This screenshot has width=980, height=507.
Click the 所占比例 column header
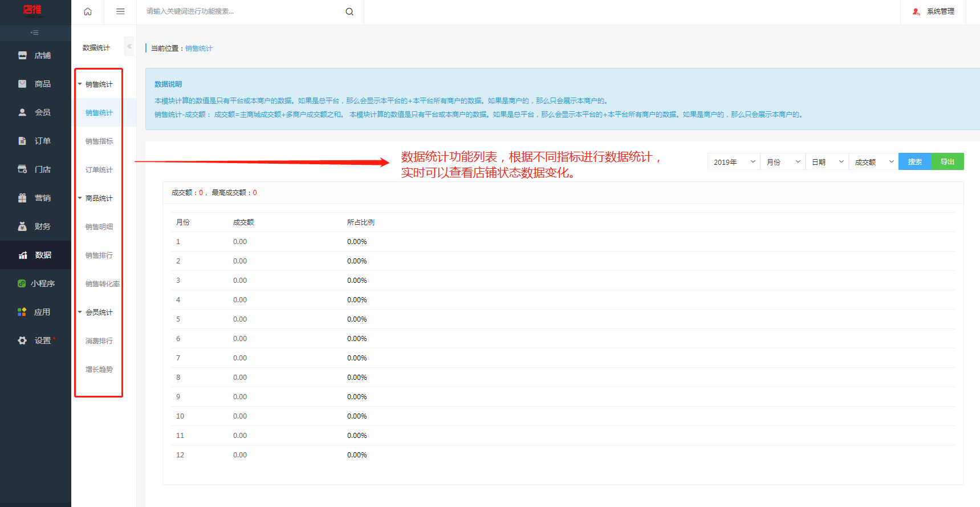(x=361, y=222)
